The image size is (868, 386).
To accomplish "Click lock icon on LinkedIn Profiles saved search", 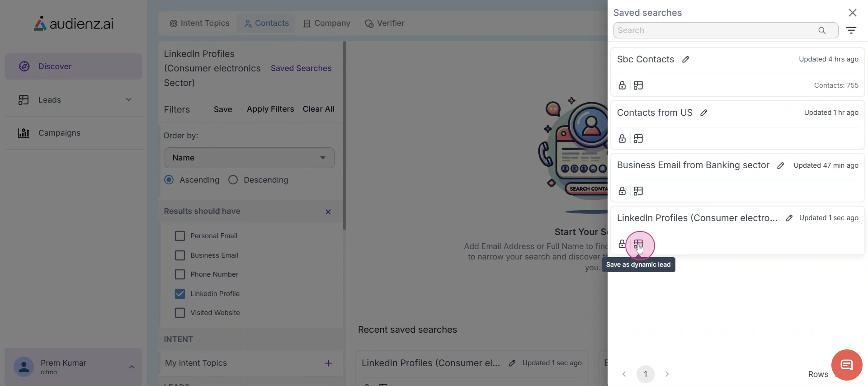I will click(622, 244).
